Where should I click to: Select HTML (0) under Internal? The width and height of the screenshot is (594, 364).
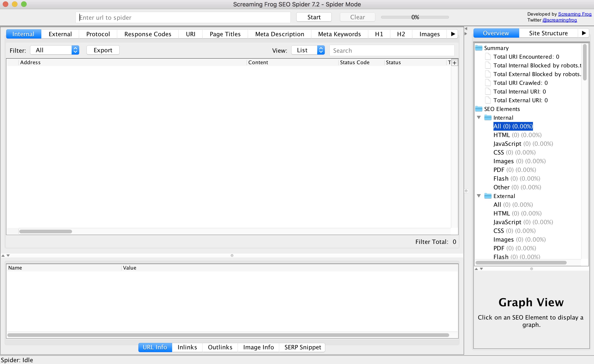tap(517, 135)
